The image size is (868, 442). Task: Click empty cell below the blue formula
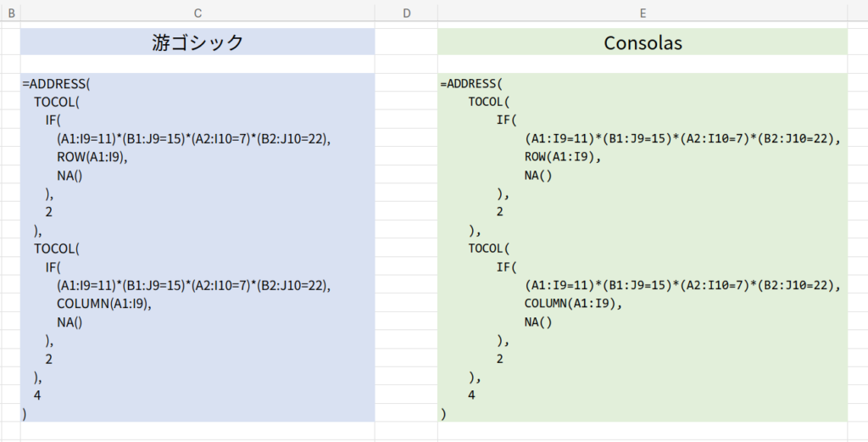[198, 432]
